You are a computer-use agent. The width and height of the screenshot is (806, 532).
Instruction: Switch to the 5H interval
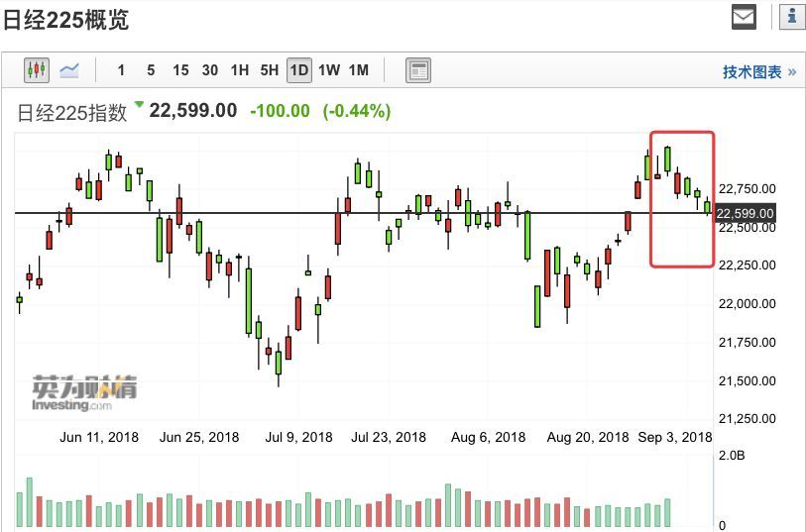point(270,70)
